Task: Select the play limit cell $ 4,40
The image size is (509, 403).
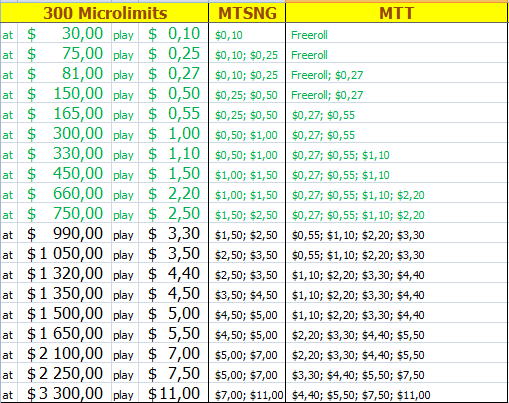Action: [x=173, y=273]
